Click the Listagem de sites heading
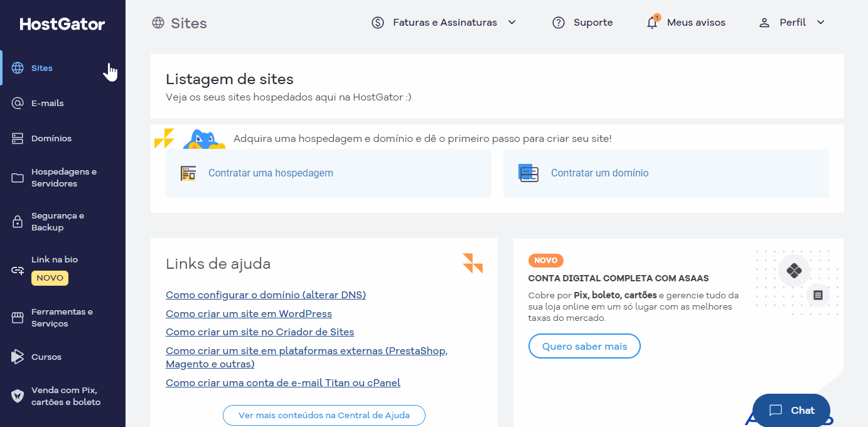 pyautogui.click(x=230, y=79)
